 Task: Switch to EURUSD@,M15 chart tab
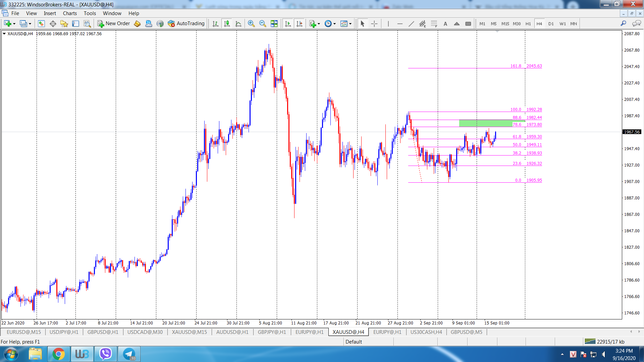pyautogui.click(x=23, y=332)
